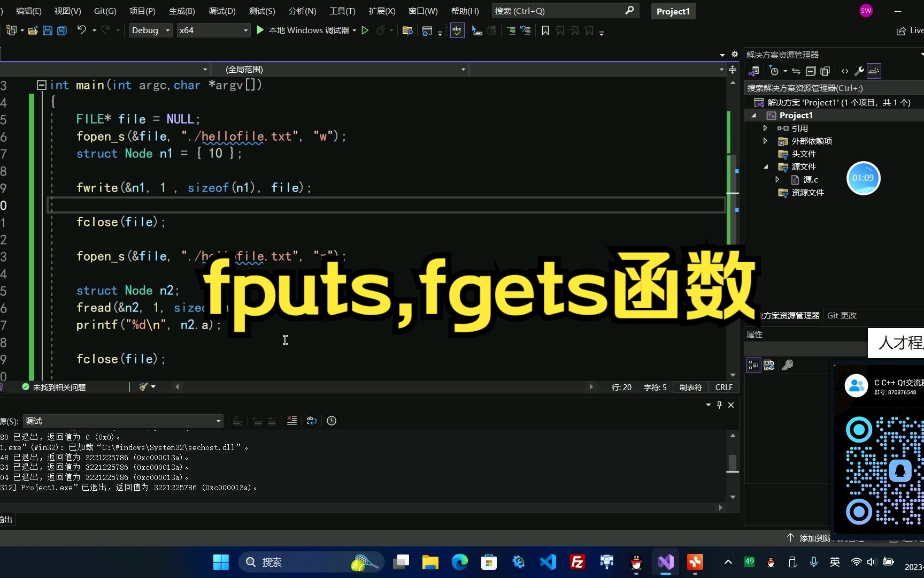Click the 搜索 (Ctrl+Q) search box
924x578 pixels.
click(565, 11)
